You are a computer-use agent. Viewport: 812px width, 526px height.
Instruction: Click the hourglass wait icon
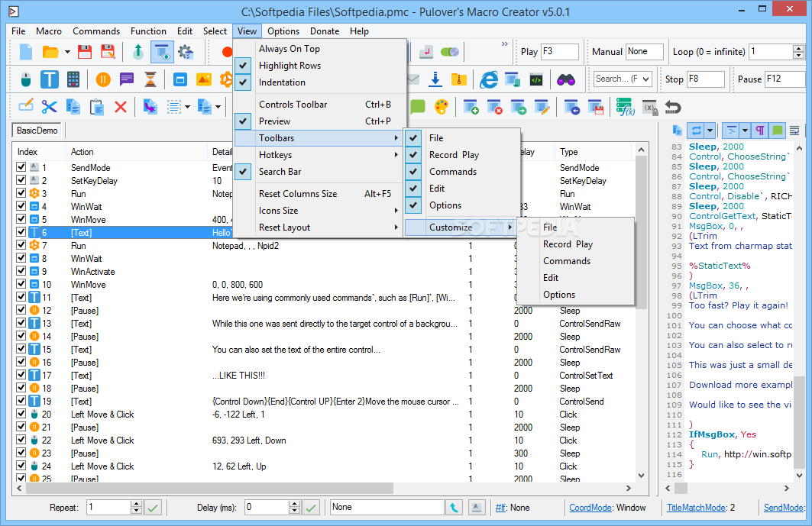tap(150, 79)
